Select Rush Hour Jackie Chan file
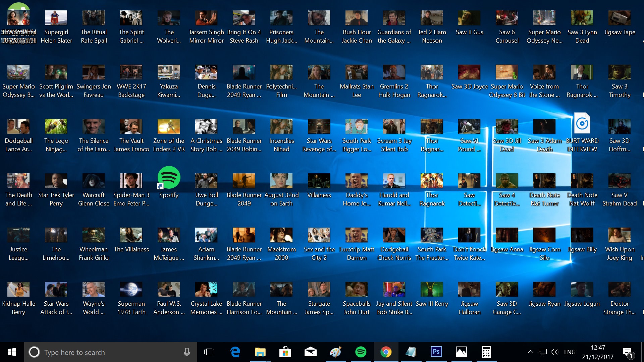This screenshot has width=644, height=362. [x=357, y=27]
